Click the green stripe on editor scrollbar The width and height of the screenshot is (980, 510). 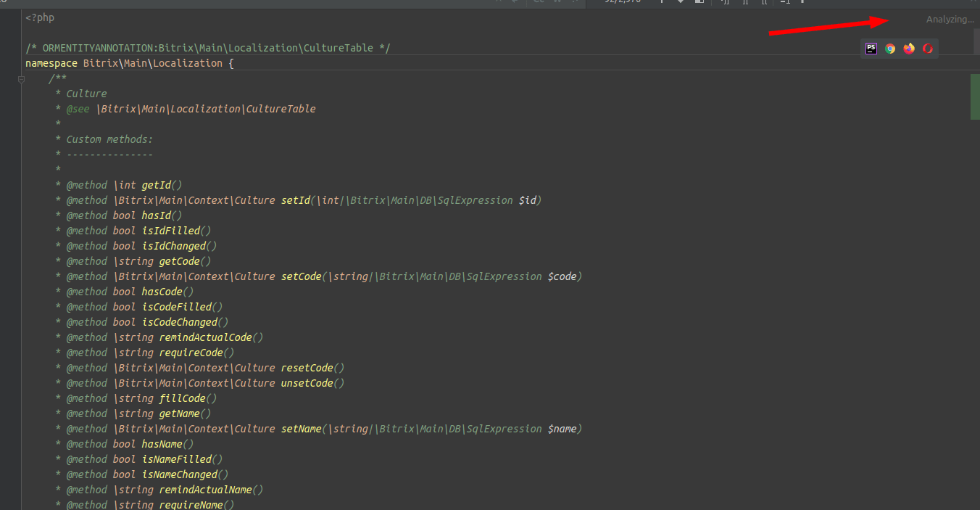click(975, 96)
